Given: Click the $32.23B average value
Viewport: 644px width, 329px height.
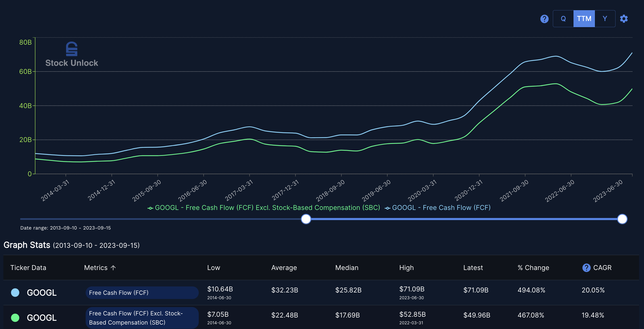Looking at the screenshot, I should point(285,290).
